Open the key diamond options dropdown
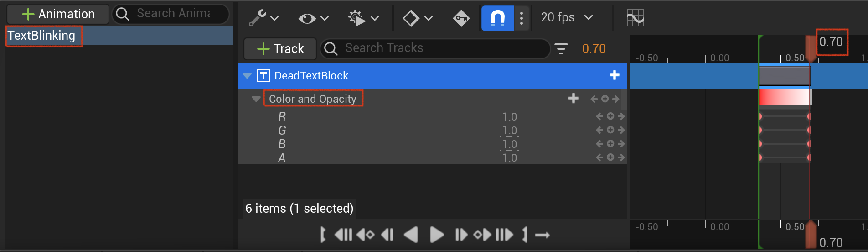 417,18
